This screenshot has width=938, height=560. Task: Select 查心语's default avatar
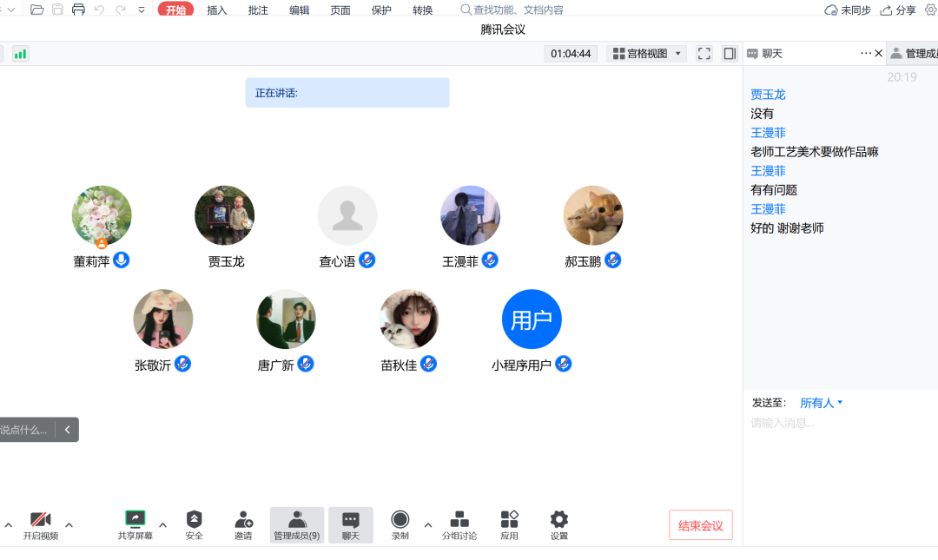click(x=347, y=215)
